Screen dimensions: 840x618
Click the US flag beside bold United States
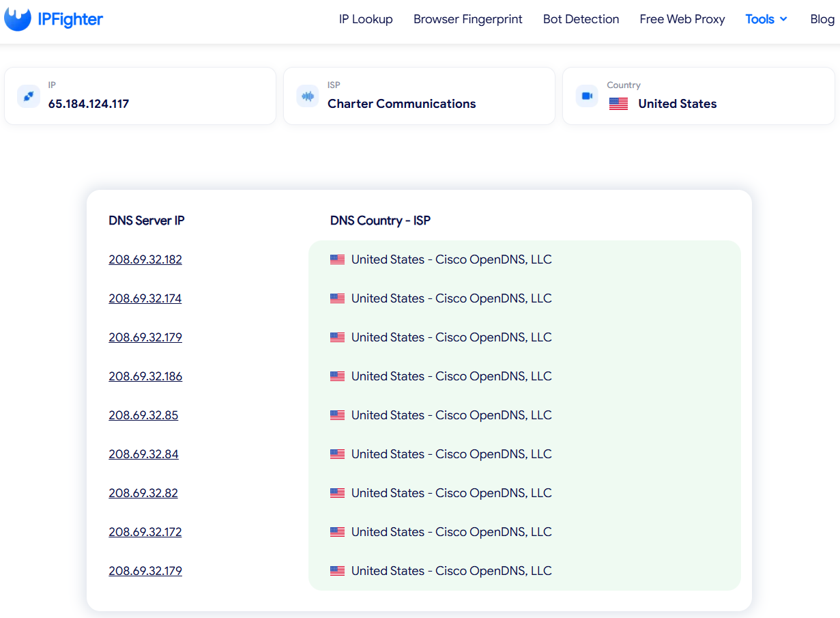coord(618,104)
